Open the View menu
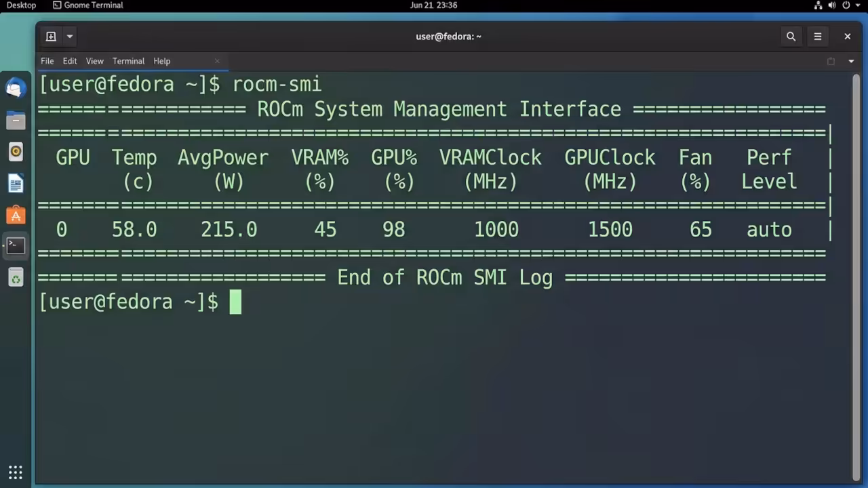868x488 pixels. pyautogui.click(x=94, y=61)
